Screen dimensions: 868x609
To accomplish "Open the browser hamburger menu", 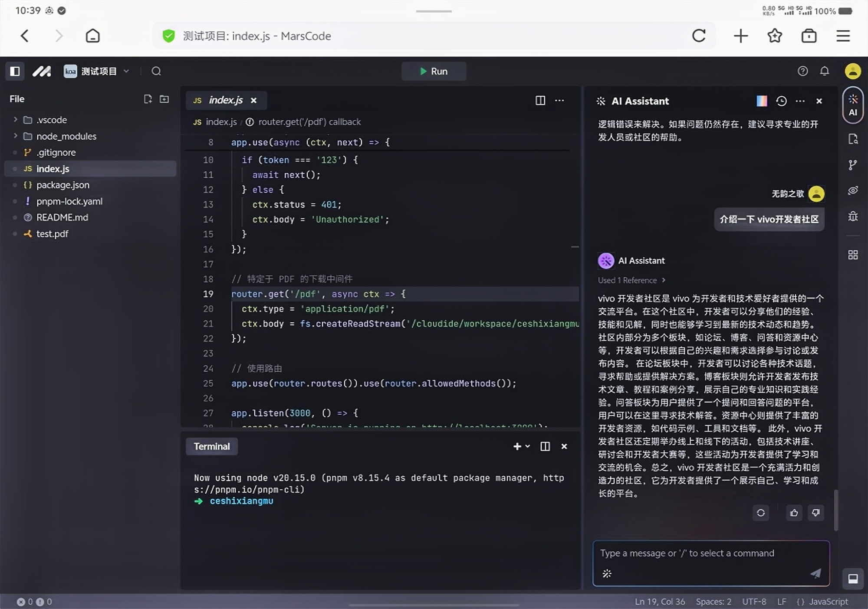I will [843, 36].
